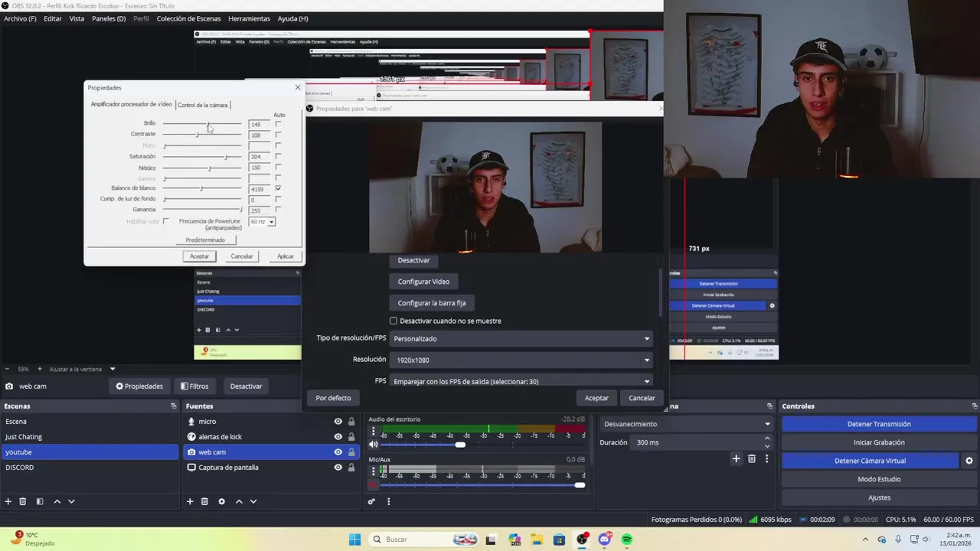The image size is (980, 551).
Task: Hide the web cam source
Action: (338, 452)
